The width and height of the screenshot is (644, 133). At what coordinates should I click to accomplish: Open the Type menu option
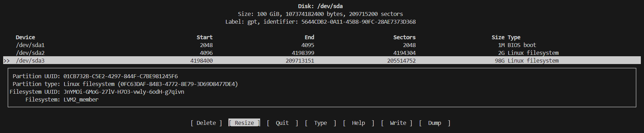320,123
